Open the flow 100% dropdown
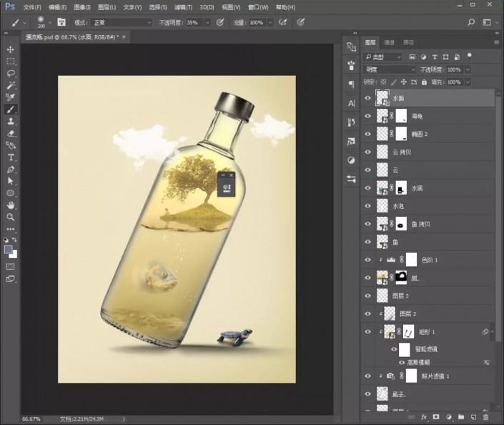504x425 pixels. click(x=270, y=22)
